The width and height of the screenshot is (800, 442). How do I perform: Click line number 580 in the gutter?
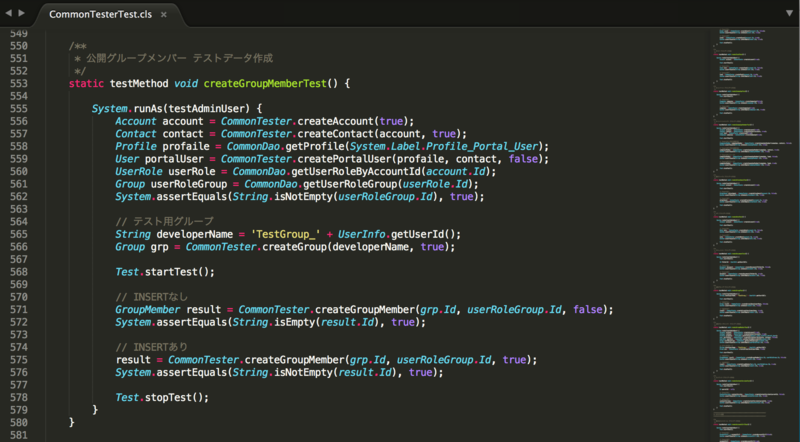tap(19, 422)
